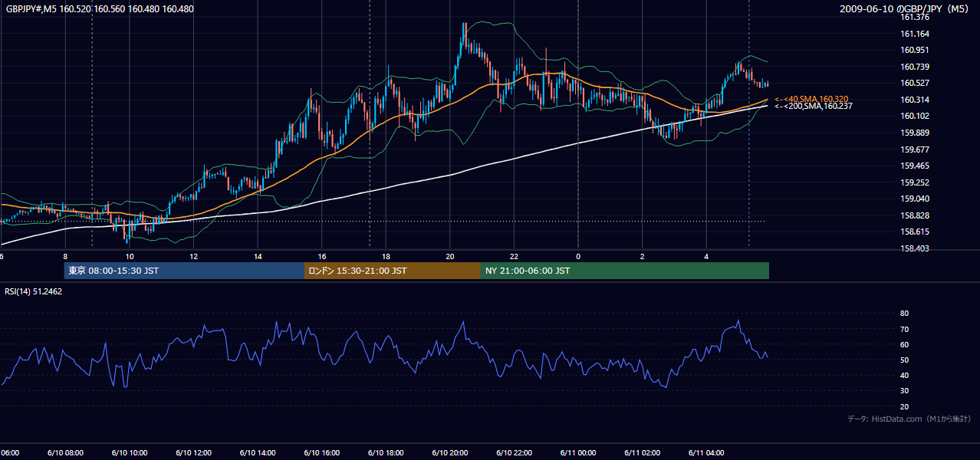This screenshot has width=980, height=460.
Task: Click the RSI scale value 50
Action: coord(905,360)
